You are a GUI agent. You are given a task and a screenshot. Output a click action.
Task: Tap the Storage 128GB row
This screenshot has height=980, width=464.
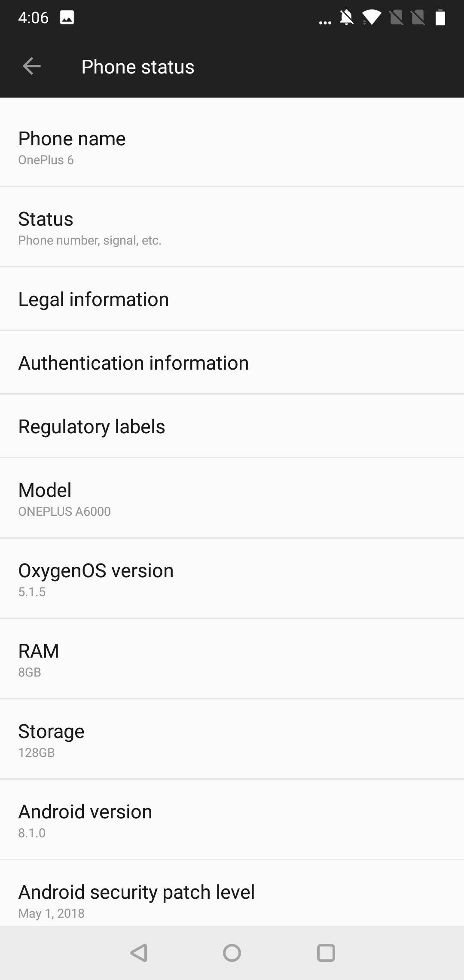(232, 739)
